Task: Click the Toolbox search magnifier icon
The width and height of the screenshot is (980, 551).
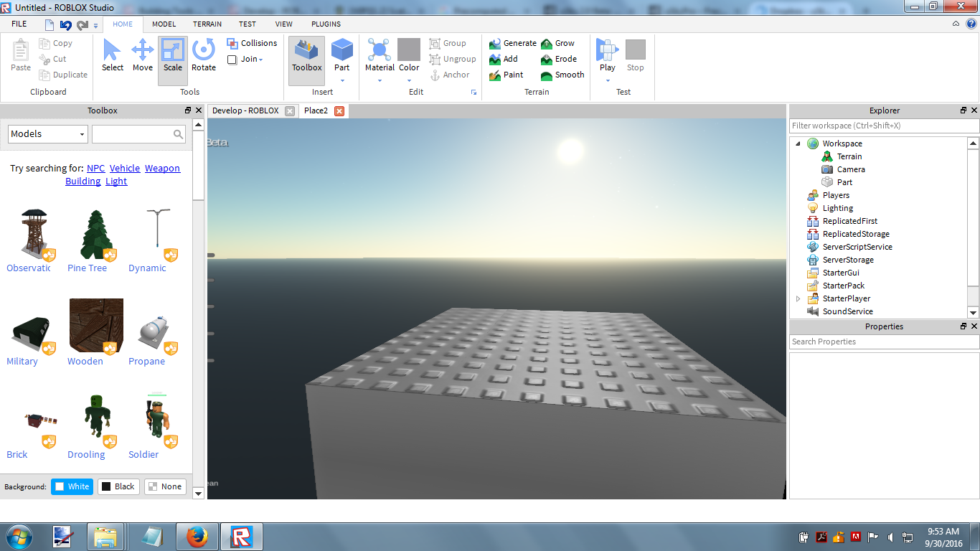Action: (x=179, y=134)
